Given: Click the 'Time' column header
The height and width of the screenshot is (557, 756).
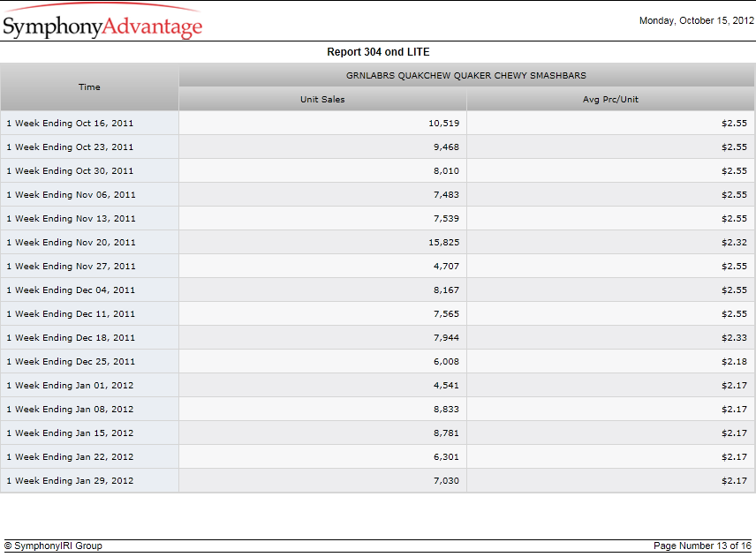Looking at the screenshot, I should click(x=90, y=87).
